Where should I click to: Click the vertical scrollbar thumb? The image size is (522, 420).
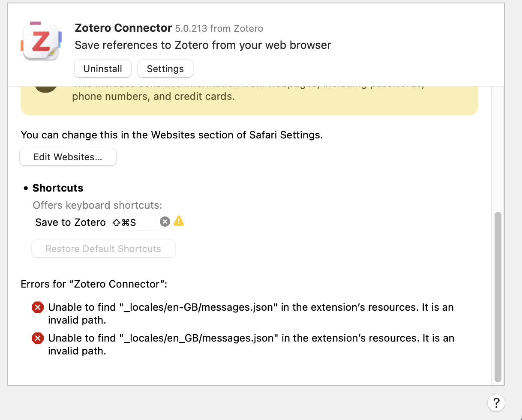click(x=498, y=297)
